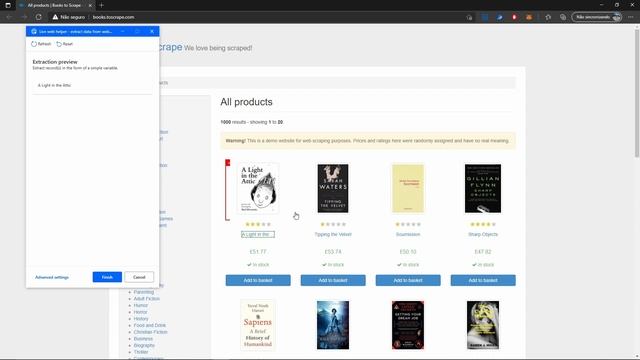The height and width of the screenshot is (360, 640).
Task: Open Christian Fiction category
Action: point(150,332)
